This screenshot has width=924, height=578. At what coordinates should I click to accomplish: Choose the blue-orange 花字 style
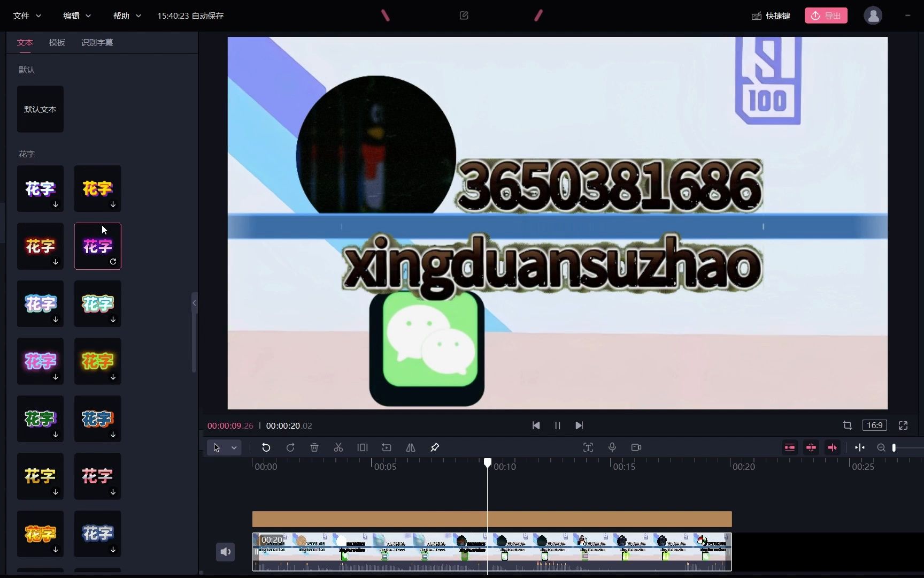point(97,419)
